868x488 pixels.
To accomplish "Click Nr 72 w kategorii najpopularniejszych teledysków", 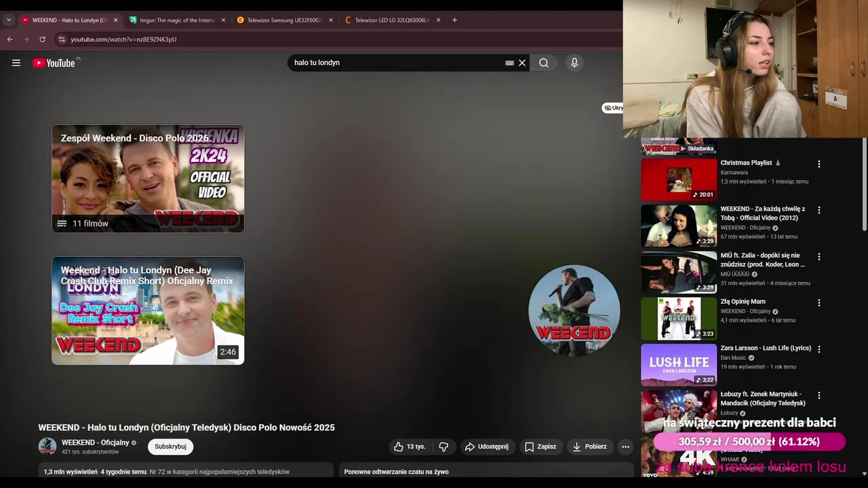I will point(220,472).
